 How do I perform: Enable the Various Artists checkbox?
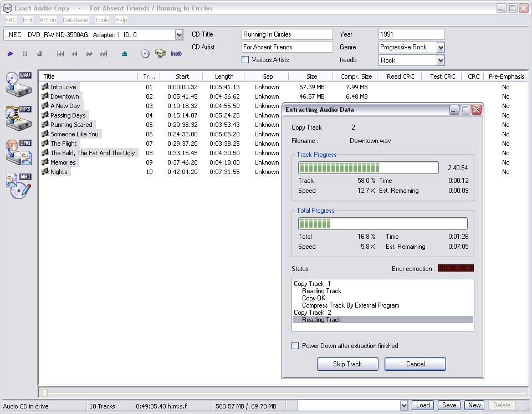click(245, 60)
